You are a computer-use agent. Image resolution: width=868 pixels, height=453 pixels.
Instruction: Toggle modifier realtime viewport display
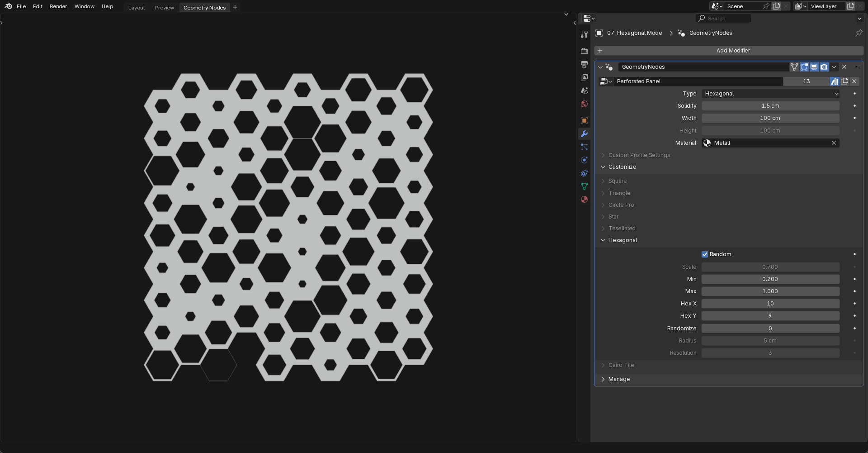[814, 67]
